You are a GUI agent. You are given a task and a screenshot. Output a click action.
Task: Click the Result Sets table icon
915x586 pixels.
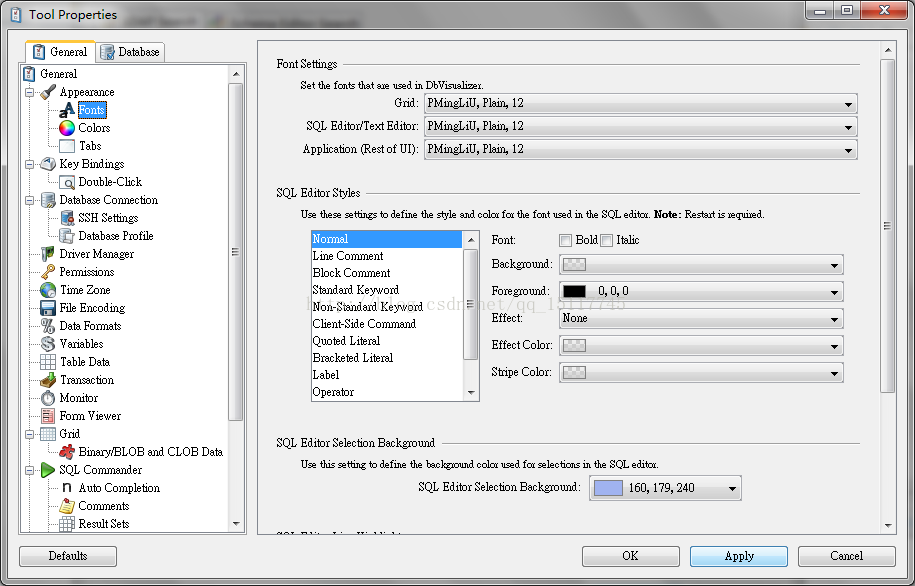tap(67, 524)
